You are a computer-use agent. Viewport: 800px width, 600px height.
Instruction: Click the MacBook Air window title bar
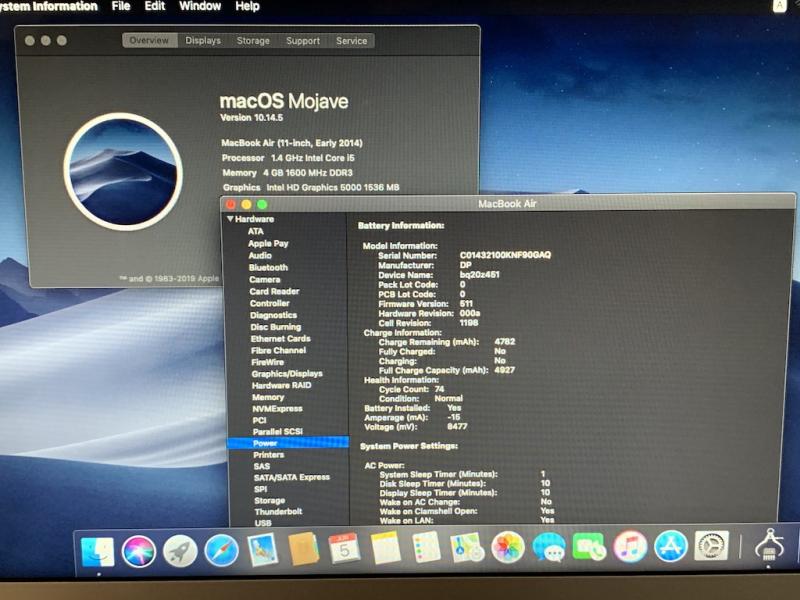point(508,204)
